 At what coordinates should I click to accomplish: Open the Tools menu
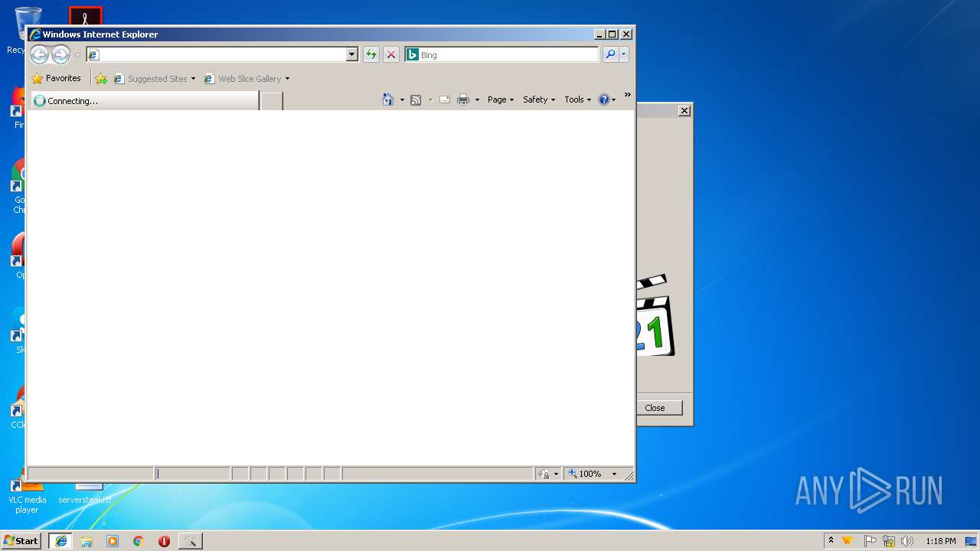coord(578,99)
